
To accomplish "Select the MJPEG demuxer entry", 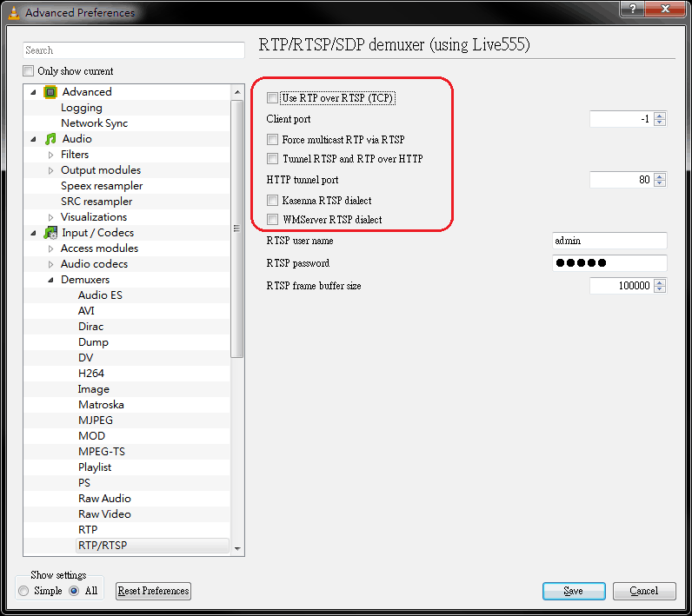I will coord(96,420).
